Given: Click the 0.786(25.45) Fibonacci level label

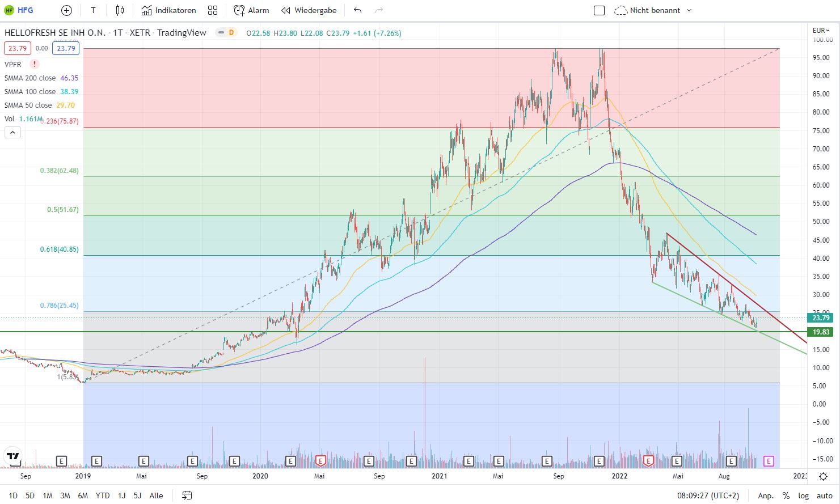Looking at the screenshot, I should 60,305.
